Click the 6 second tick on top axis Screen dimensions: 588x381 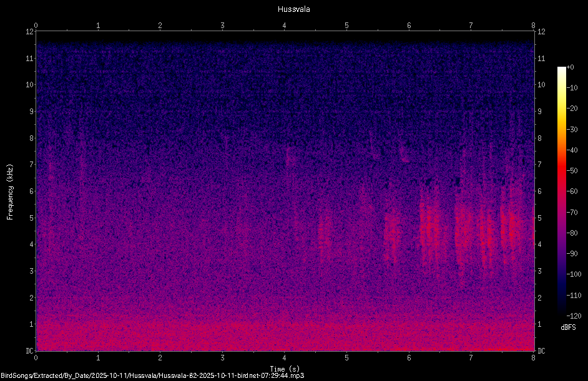pos(409,26)
